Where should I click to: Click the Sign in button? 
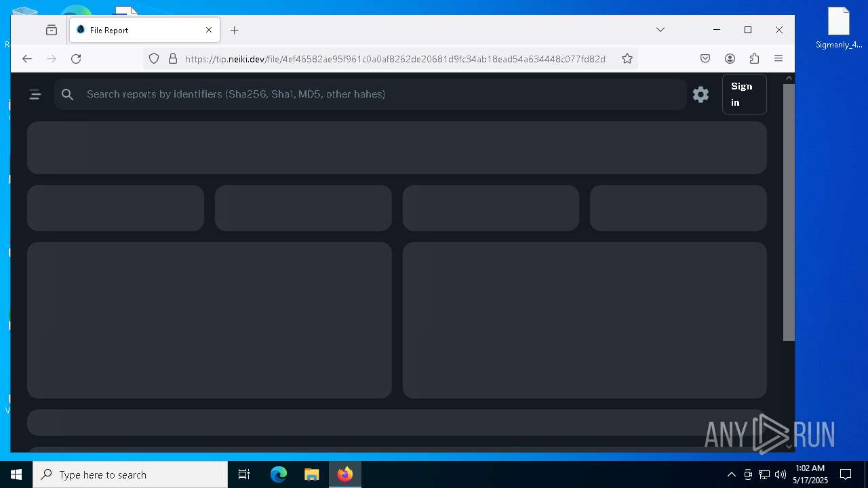click(744, 94)
